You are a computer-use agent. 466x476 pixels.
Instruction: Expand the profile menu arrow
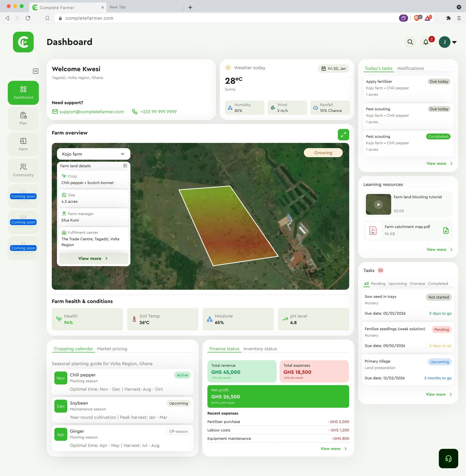454,42
